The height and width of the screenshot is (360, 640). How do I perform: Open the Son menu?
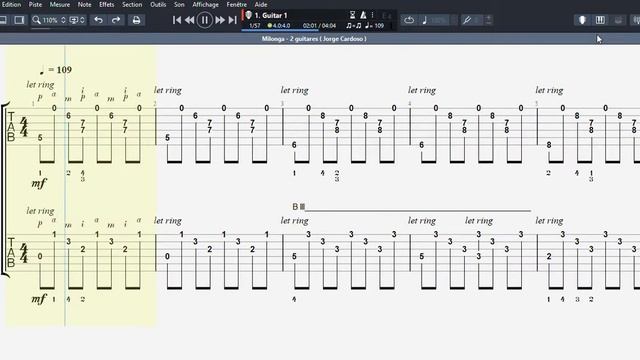pyautogui.click(x=179, y=4)
